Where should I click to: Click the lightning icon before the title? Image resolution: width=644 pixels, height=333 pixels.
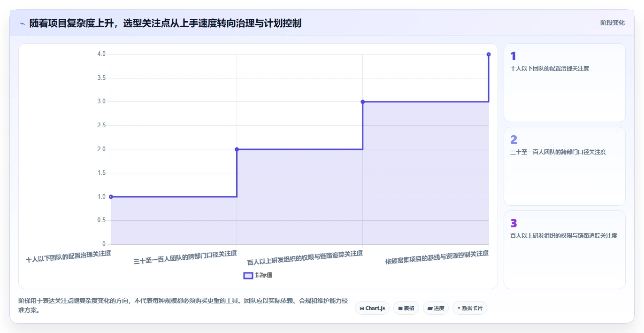(x=22, y=23)
